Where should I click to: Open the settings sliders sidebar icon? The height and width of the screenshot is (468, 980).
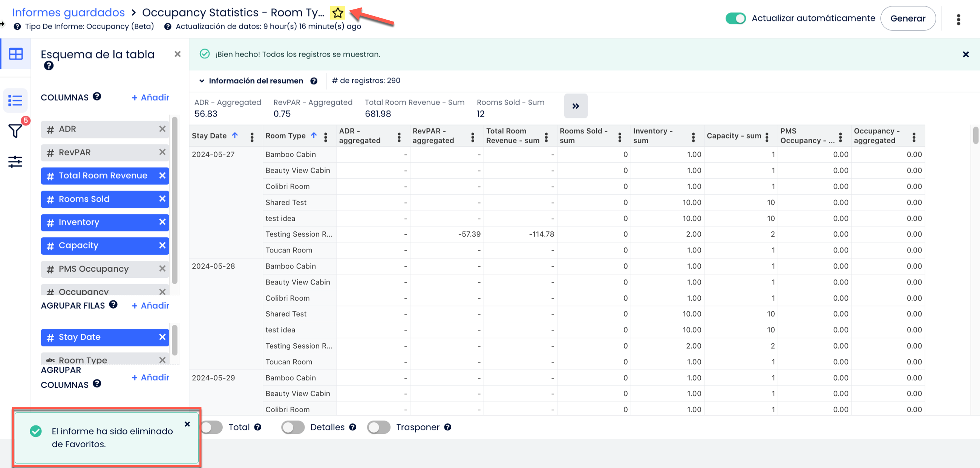[15, 162]
